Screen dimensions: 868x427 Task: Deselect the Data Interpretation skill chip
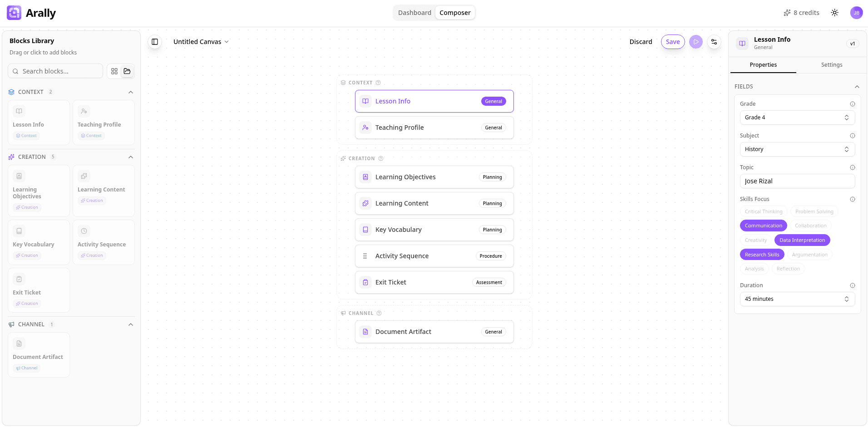click(802, 240)
